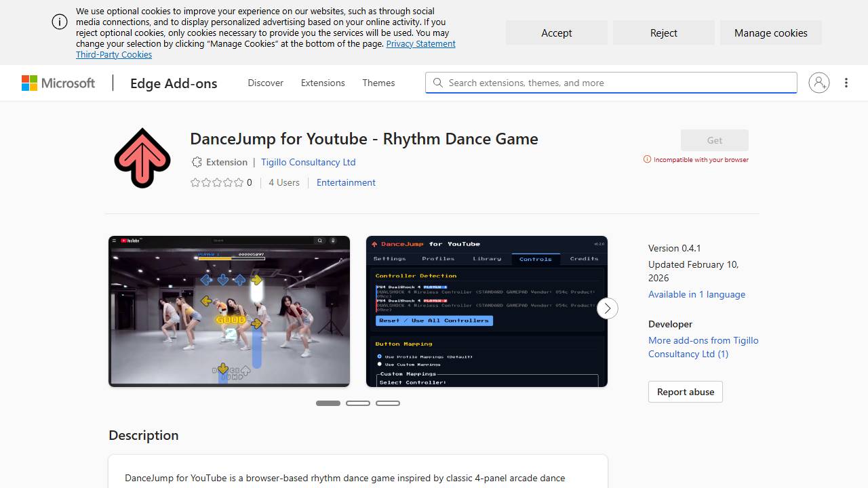This screenshot has height=488, width=868.
Task: Select the second carousel page indicator
Action: click(x=358, y=403)
